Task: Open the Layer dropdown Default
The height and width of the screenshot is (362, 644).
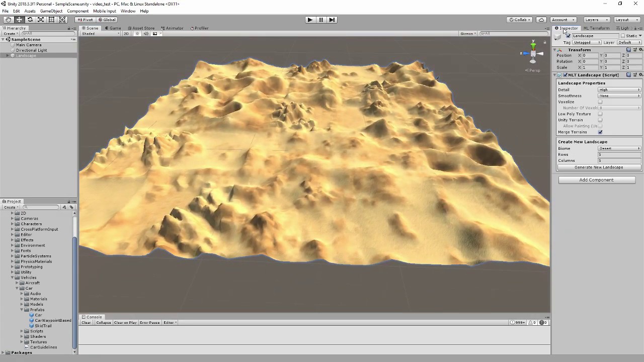Action: click(x=629, y=43)
